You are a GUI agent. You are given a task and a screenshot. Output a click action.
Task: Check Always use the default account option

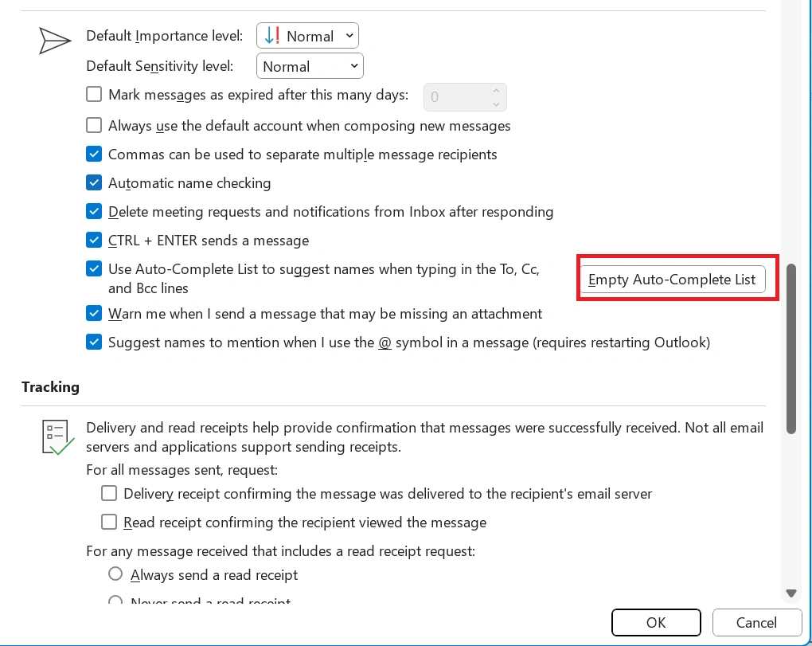coord(94,125)
